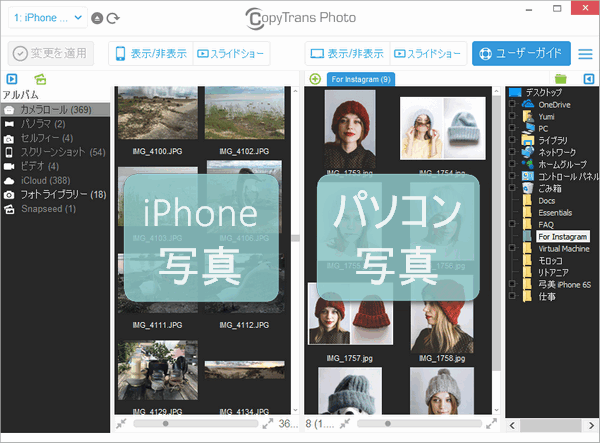Image resolution: width=600 pixels, height=443 pixels.
Task: Expand the ホームグループ tree node
Action: point(512,164)
